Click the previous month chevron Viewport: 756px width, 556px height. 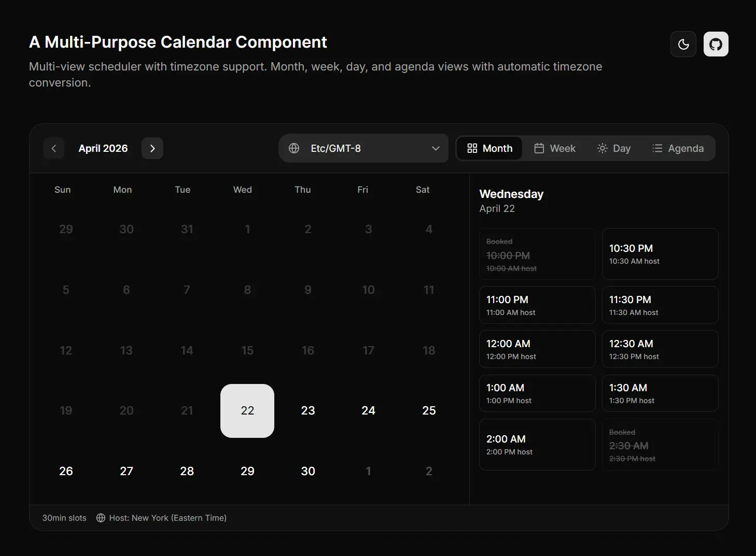tap(53, 148)
